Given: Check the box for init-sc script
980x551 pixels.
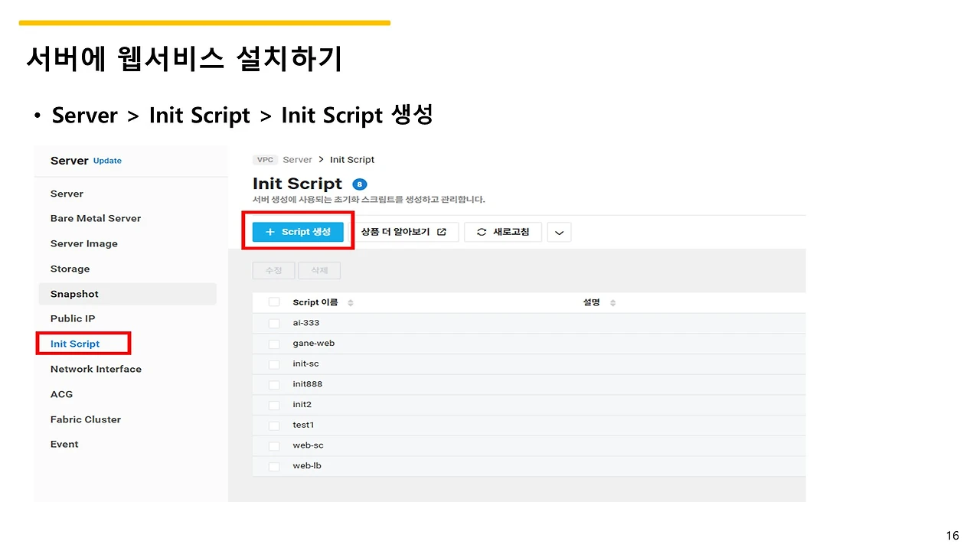Looking at the screenshot, I should tap(274, 364).
